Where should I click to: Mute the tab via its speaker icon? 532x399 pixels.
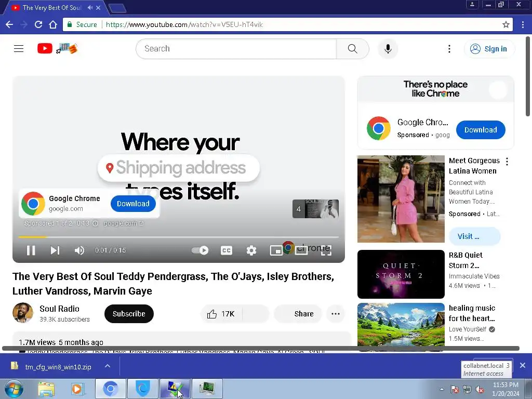click(x=90, y=7)
